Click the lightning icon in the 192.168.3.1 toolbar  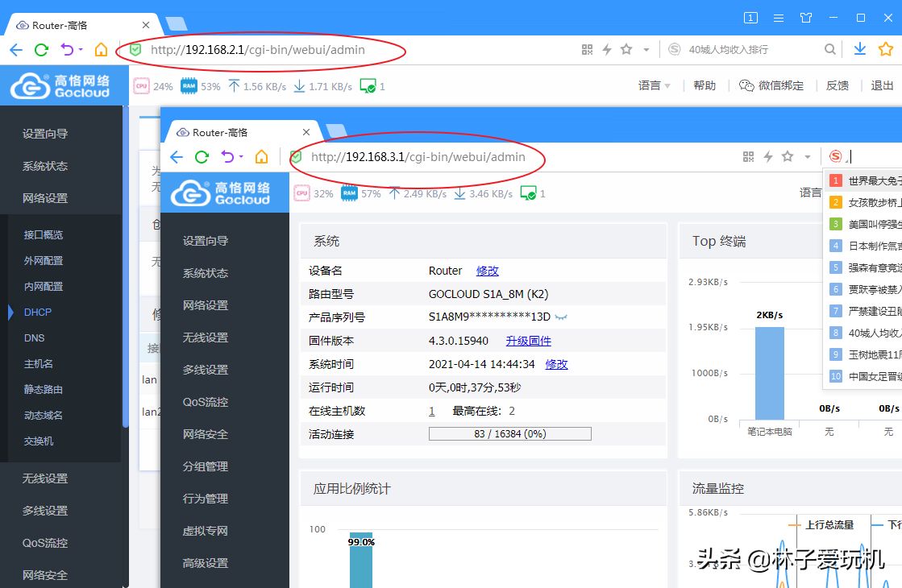pyautogui.click(x=768, y=156)
